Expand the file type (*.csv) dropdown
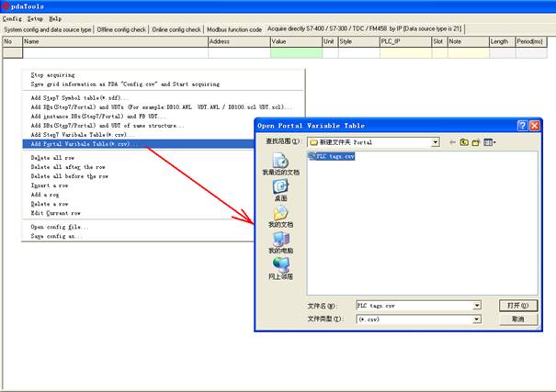Screen dimensions: 556x392 click(x=477, y=319)
